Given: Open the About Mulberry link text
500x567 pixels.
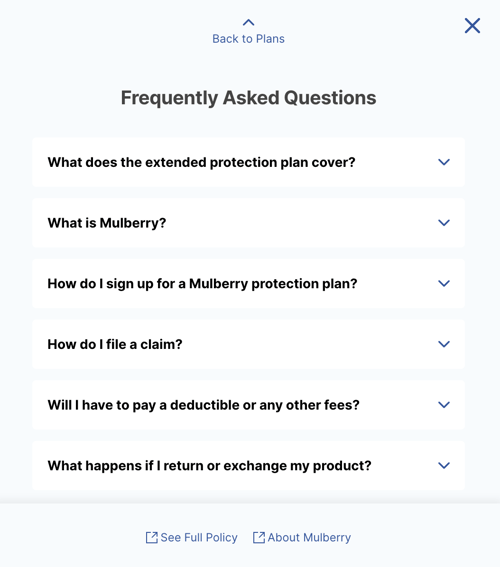Looking at the screenshot, I should point(309,537).
